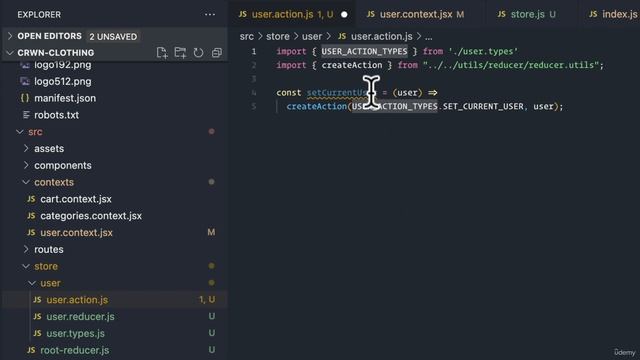Viewport: 640px width, 360px height.
Task: Click the M status beside user.context.jsx
Action: click(x=211, y=232)
